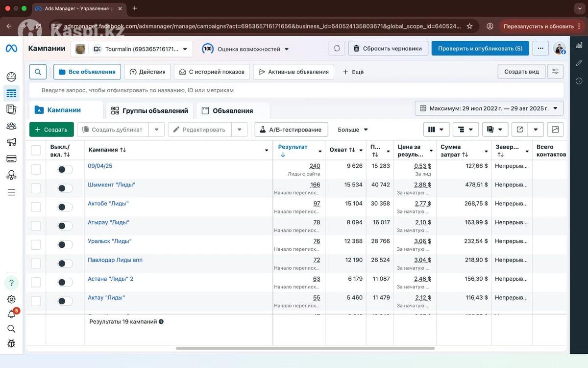
Task: Open the edit pencil in right panel
Action: click(579, 63)
